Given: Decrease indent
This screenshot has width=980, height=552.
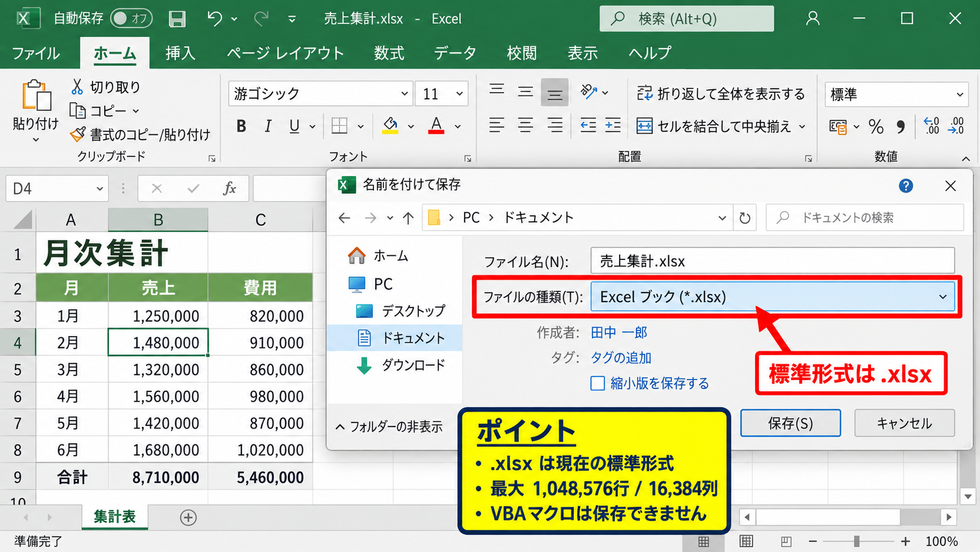Looking at the screenshot, I should pyautogui.click(x=588, y=126).
